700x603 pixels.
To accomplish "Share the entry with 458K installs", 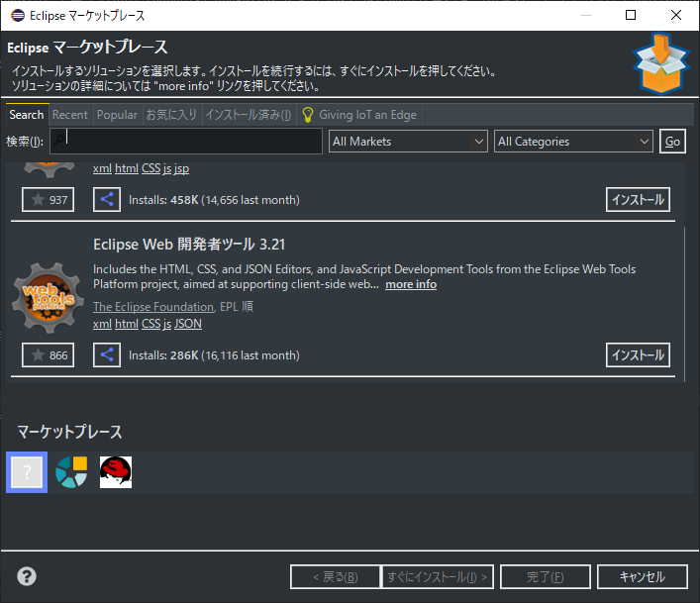I will [x=107, y=199].
